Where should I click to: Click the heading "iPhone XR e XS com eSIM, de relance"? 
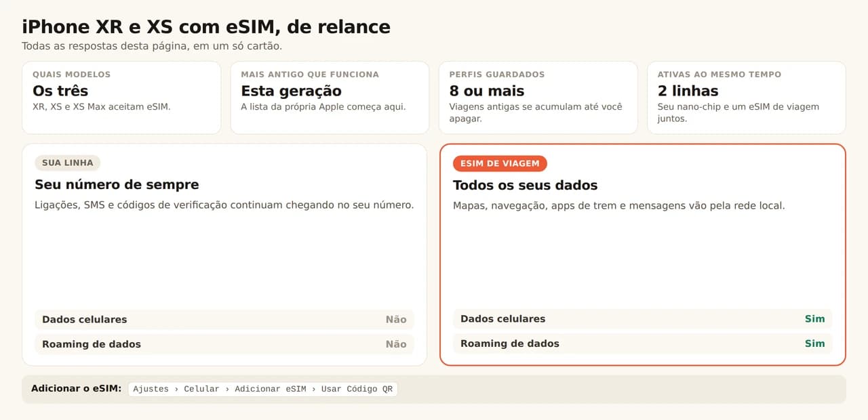click(x=206, y=27)
